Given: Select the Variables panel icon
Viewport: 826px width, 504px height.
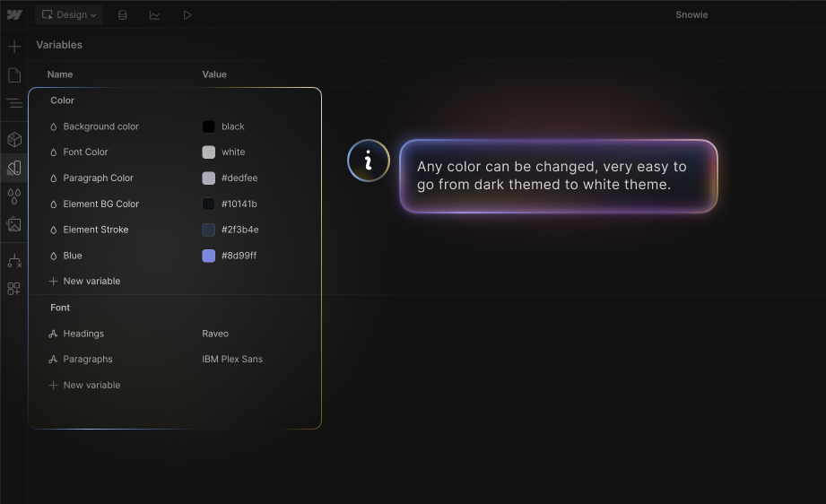Looking at the screenshot, I should [x=14, y=168].
